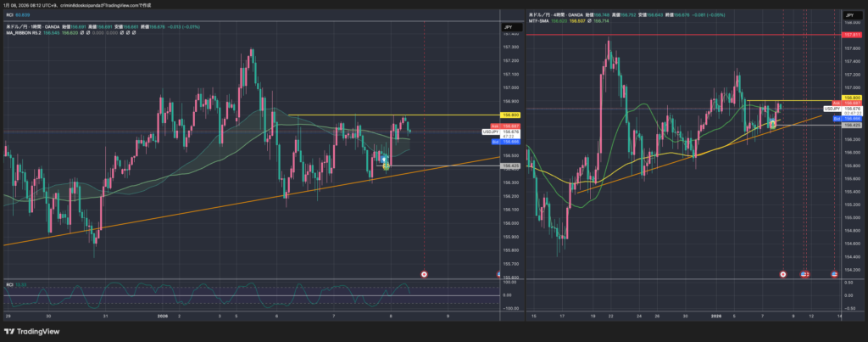Open the JPY currency selector on the 1-hour chart
868x342 pixels.
[507, 28]
